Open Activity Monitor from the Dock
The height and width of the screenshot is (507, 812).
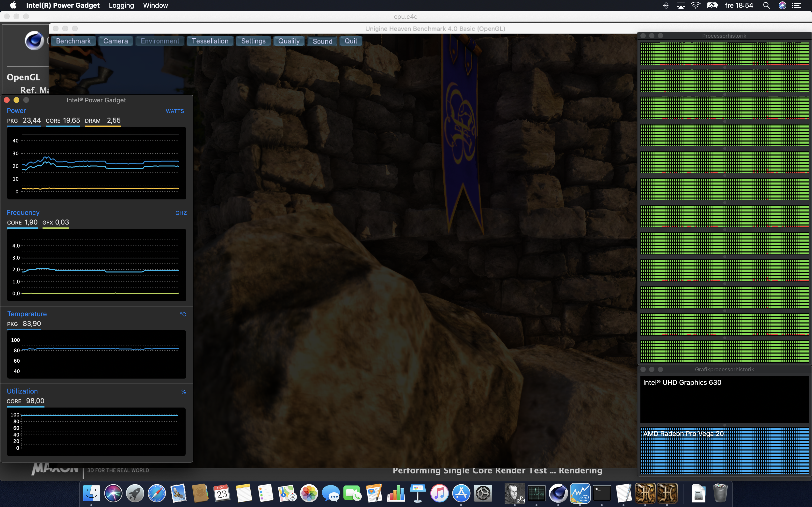pyautogui.click(x=536, y=493)
